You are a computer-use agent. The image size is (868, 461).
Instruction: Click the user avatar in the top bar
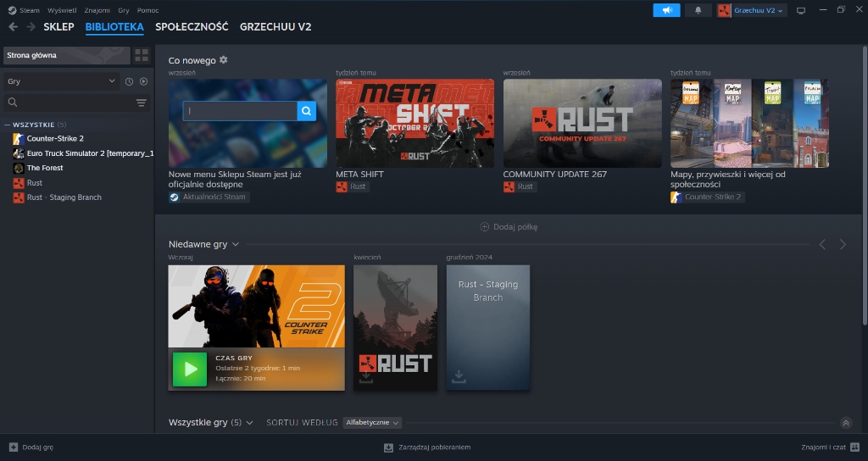[724, 10]
